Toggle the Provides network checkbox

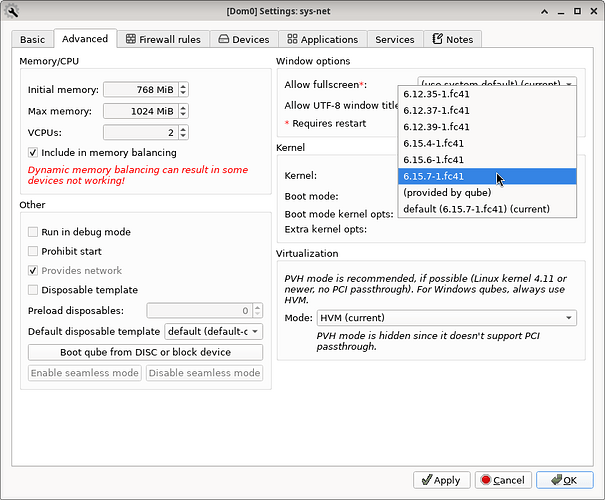coord(33,270)
